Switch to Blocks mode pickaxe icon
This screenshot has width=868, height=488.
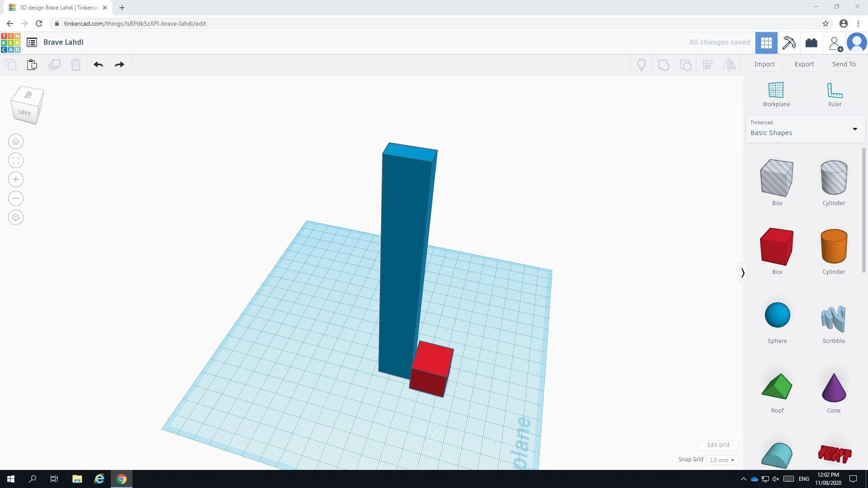coord(788,43)
